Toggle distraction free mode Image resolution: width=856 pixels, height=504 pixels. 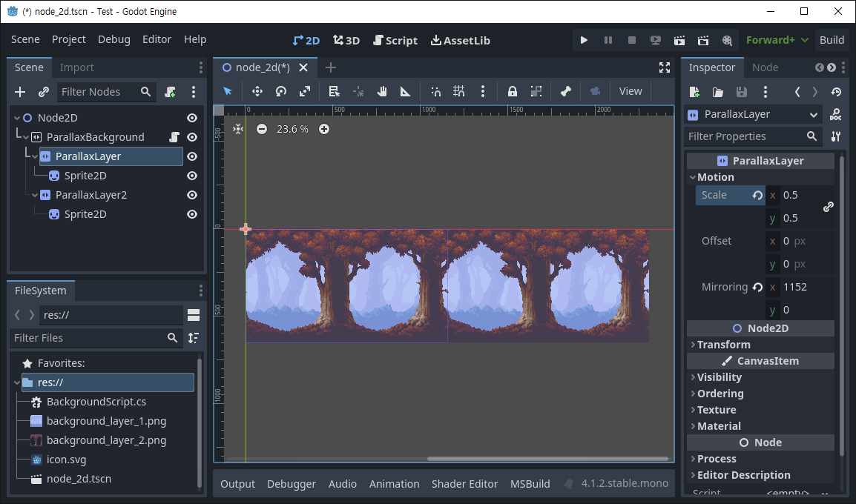(x=665, y=67)
